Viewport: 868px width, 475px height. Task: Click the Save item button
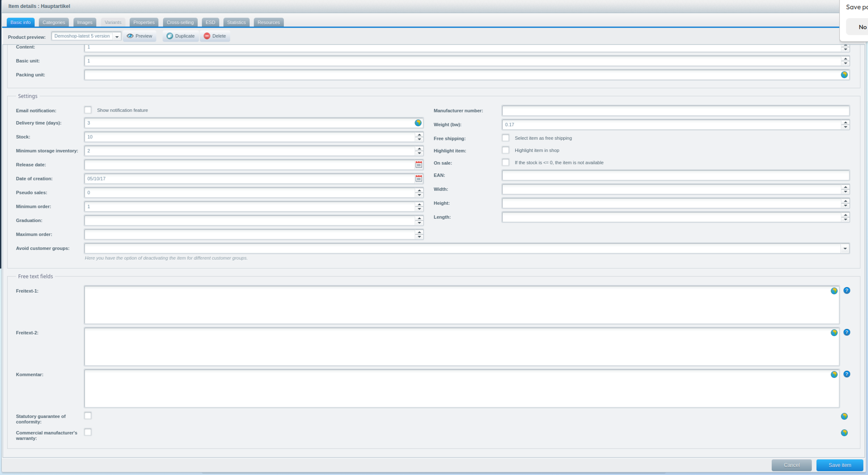(839, 465)
